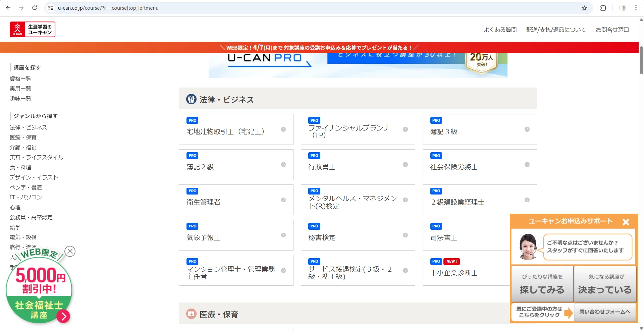Click the arrow icon on 簿記2級 card
This screenshot has width=644, height=330.
pyautogui.click(x=283, y=165)
